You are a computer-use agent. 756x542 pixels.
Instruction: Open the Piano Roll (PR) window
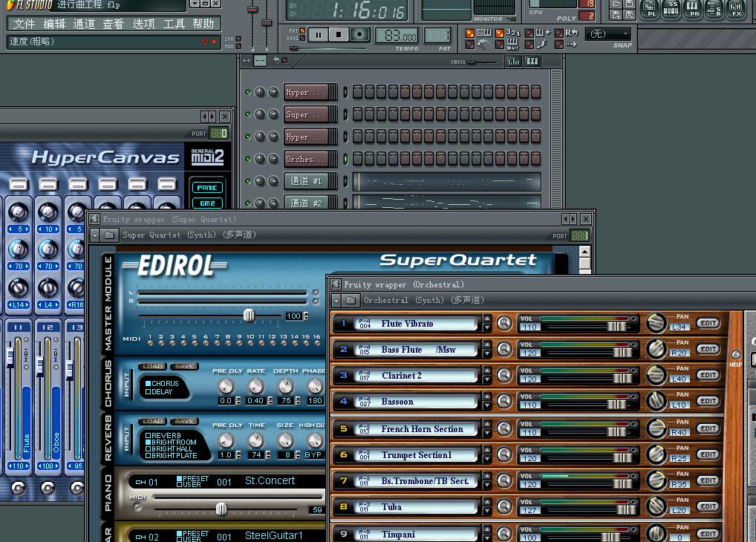tap(693, 9)
